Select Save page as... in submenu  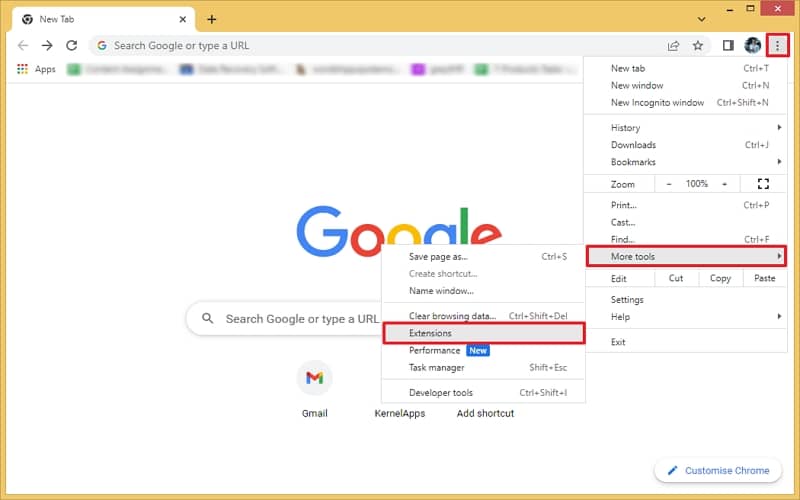[x=483, y=257]
